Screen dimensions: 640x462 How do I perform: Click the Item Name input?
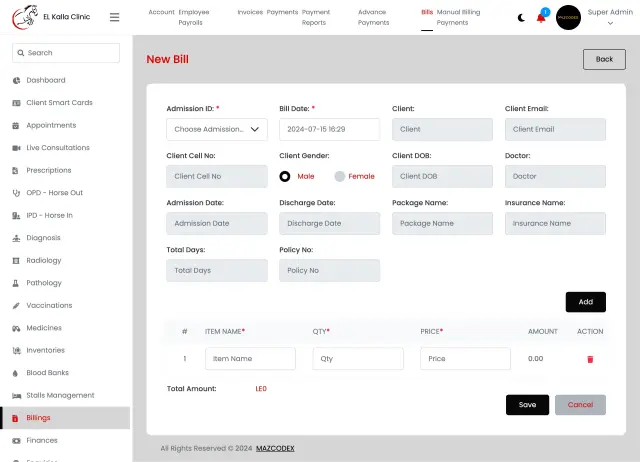pyautogui.click(x=250, y=359)
